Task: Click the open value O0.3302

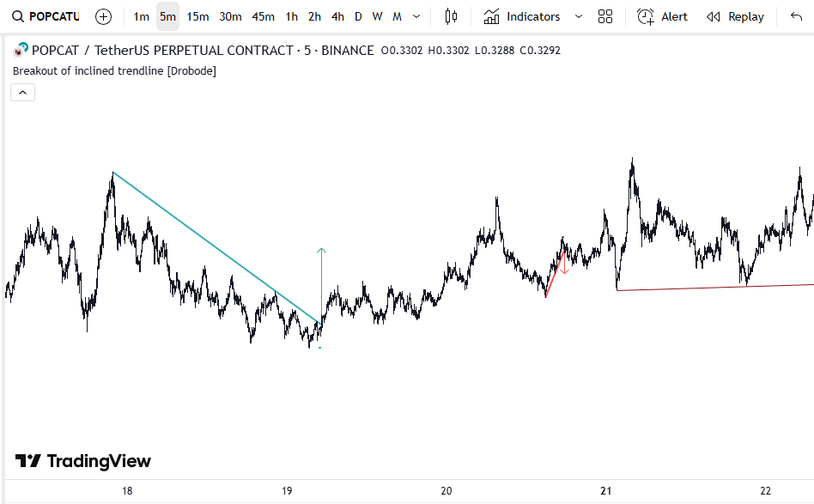Action: tap(402, 51)
